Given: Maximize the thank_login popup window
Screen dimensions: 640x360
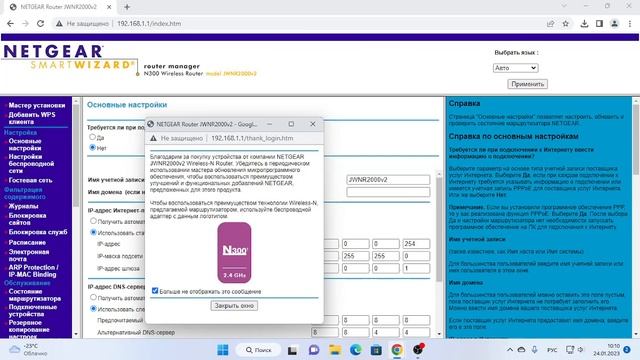Looking at the screenshot, I should click(291, 124).
